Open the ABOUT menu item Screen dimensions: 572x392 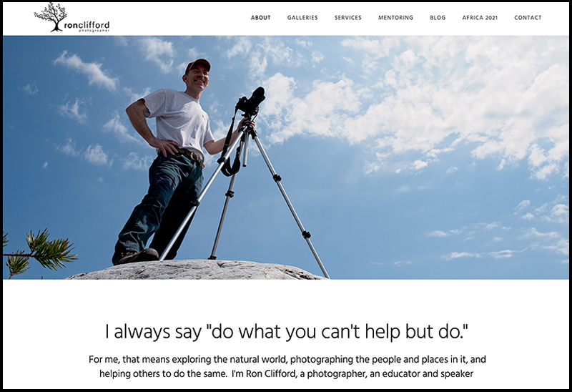click(x=260, y=17)
